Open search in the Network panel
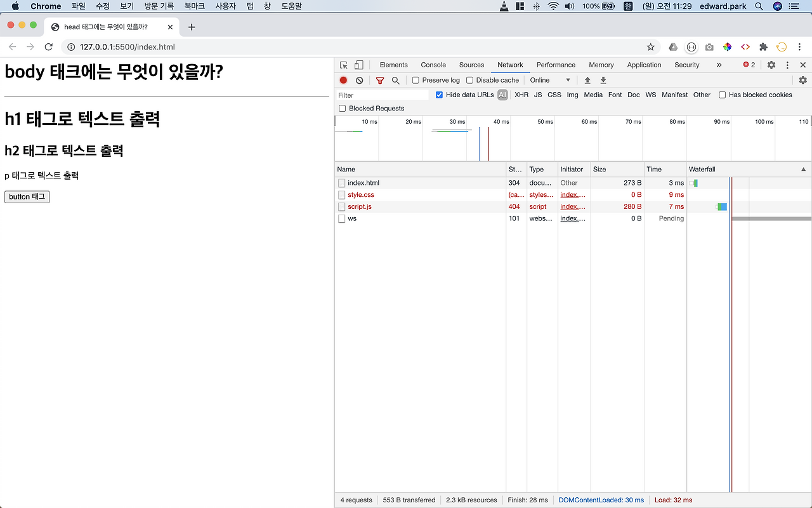This screenshot has height=508, width=812. [396, 80]
